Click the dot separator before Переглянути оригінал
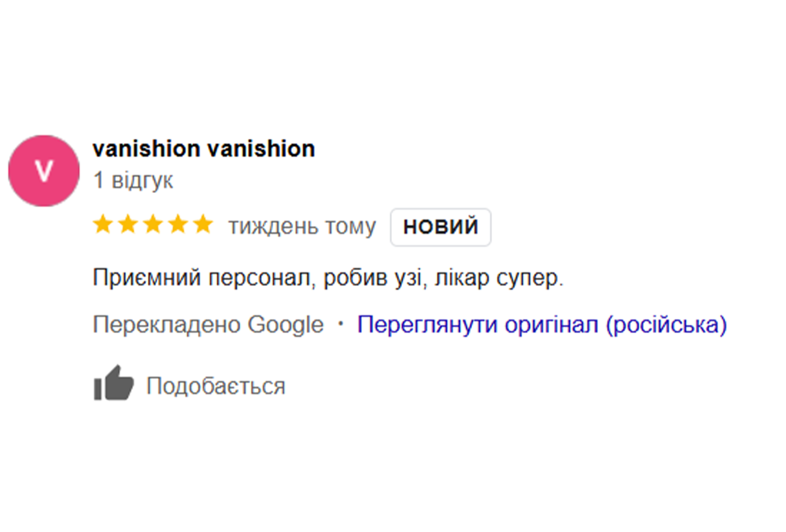This screenshot has width=786, height=532. click(341, 324)
